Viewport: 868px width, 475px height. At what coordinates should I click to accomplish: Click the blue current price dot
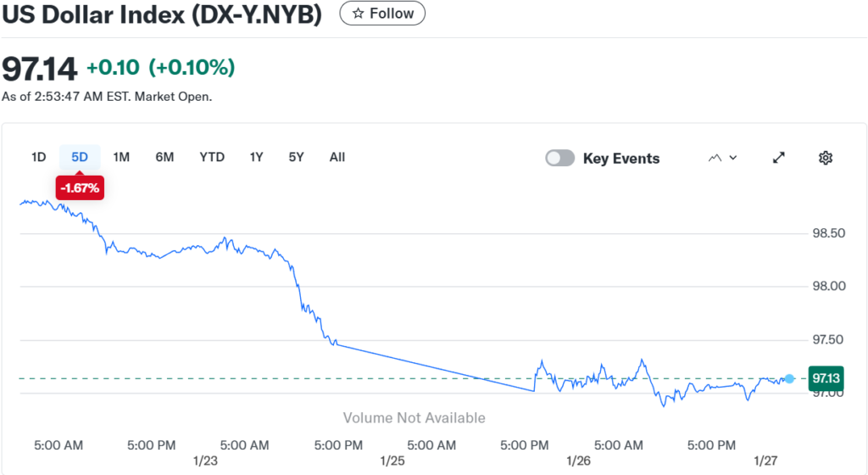(789, 378)
